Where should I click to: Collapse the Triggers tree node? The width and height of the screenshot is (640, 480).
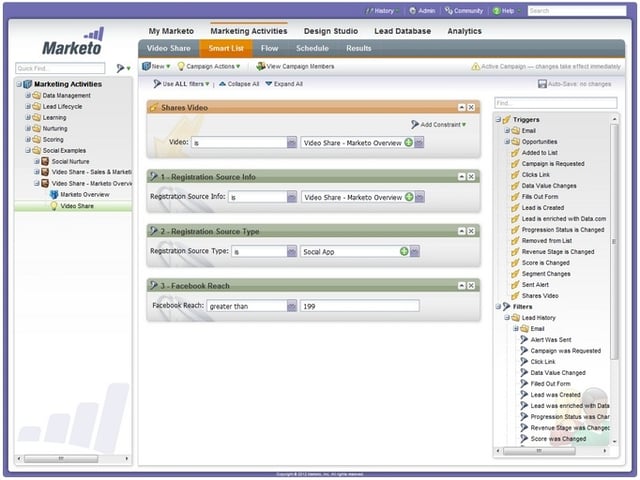coord(498,119)
